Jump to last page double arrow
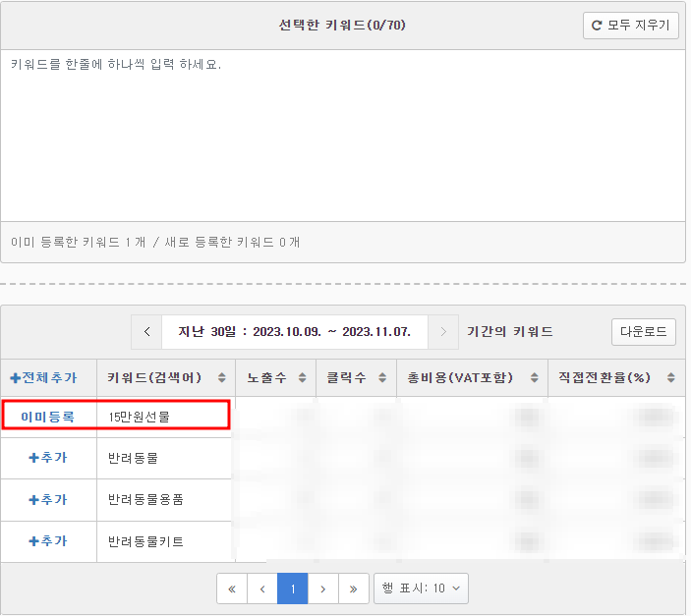This screenshot has width=691, height=616. [x=354, y=588]
